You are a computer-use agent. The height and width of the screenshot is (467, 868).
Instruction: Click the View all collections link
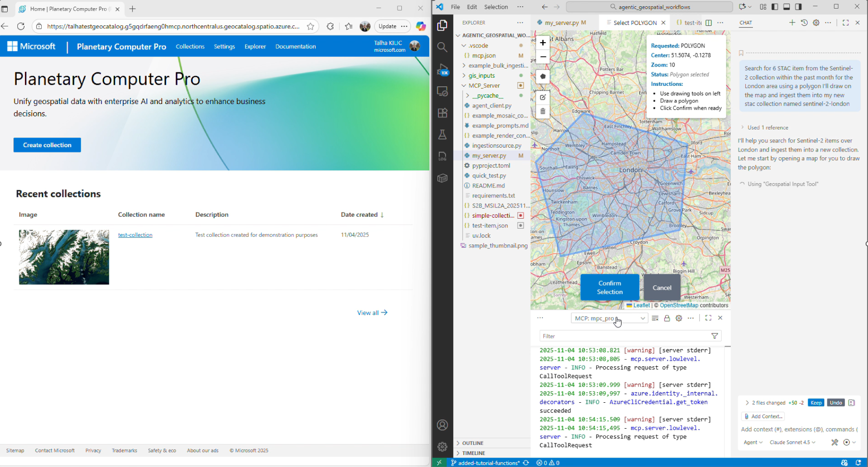[x=372, y=313]
